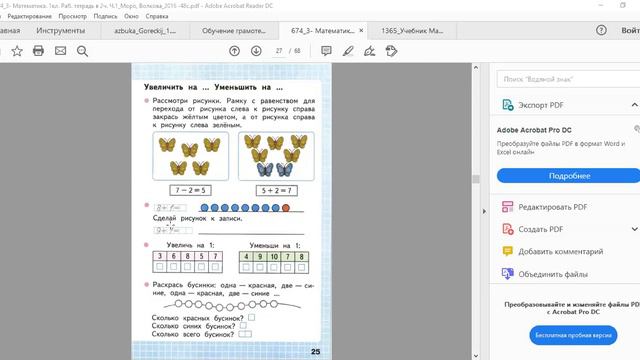Click the Combine files panel icon

coord(508,273)
